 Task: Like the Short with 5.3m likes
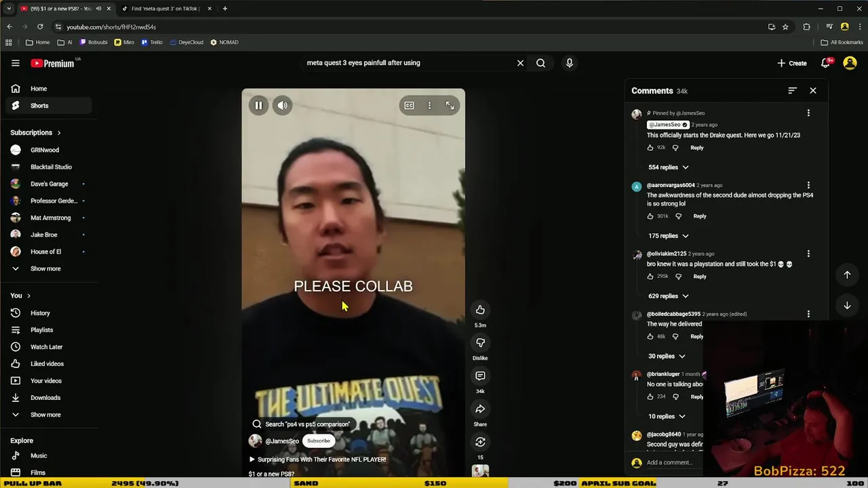coord(480,310)
